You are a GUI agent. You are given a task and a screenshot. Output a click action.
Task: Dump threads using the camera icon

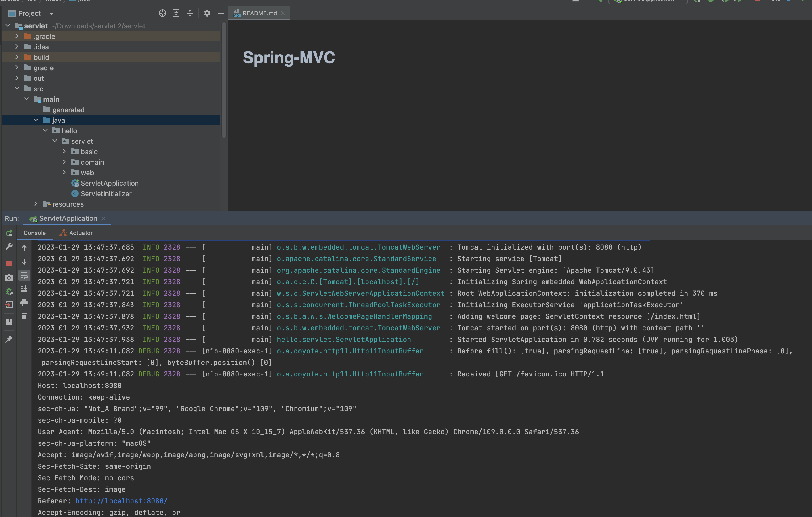pyautogui.click(x=9, y=277)
